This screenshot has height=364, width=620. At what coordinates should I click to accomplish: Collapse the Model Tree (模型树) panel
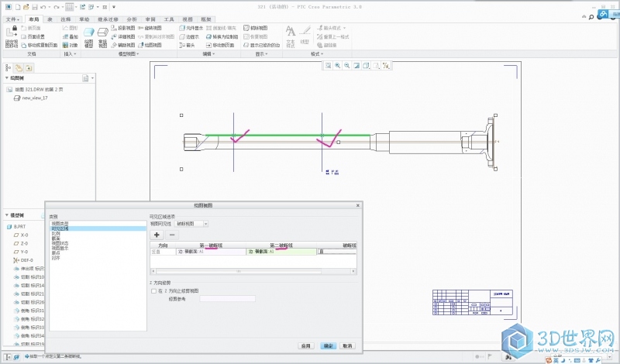pyautogui.click(x=7, y=215)
